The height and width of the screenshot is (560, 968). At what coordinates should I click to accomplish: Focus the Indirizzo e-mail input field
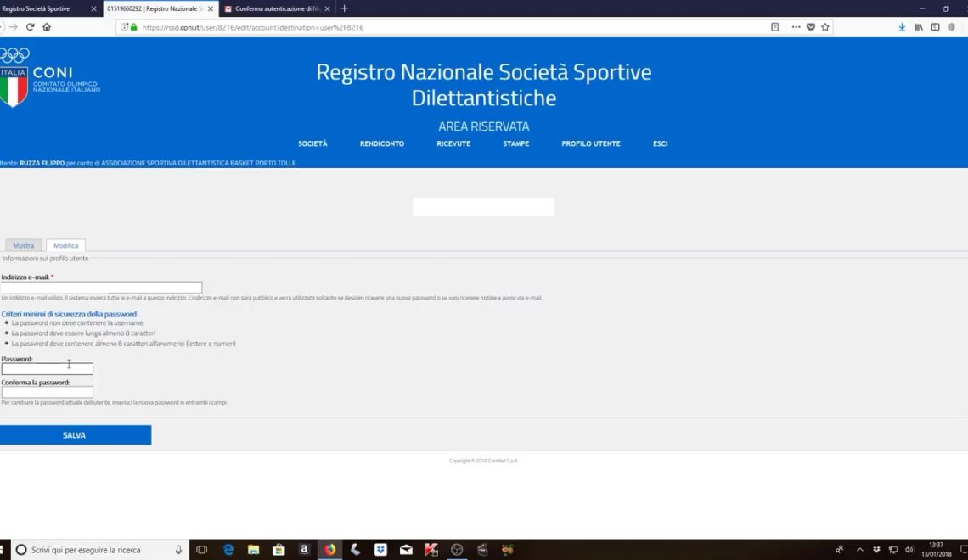101,288
